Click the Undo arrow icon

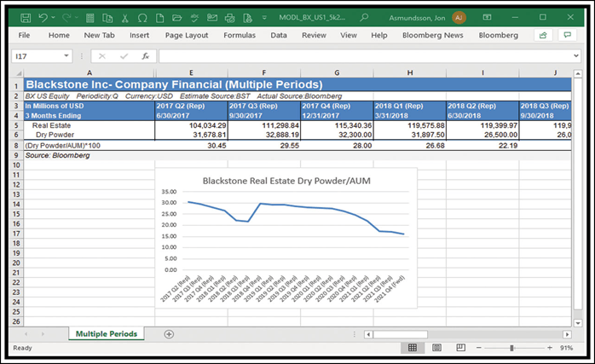tap(43, 17)
